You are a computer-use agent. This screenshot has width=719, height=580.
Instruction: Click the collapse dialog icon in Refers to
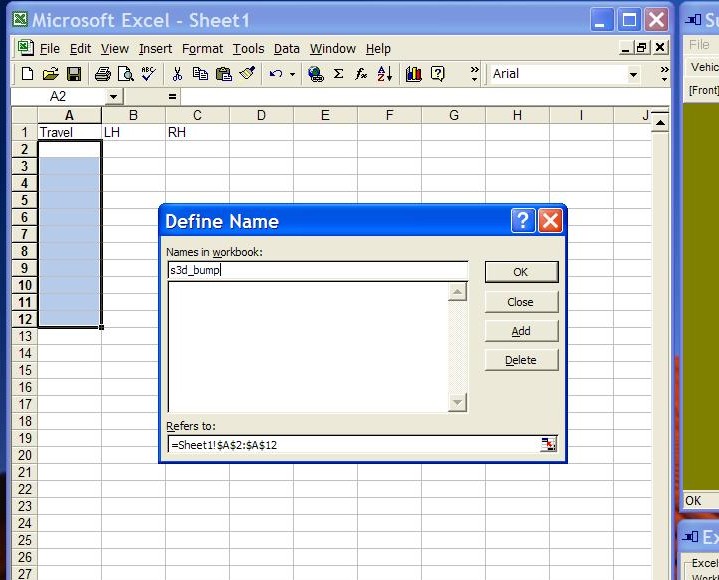tap(548, 445)
